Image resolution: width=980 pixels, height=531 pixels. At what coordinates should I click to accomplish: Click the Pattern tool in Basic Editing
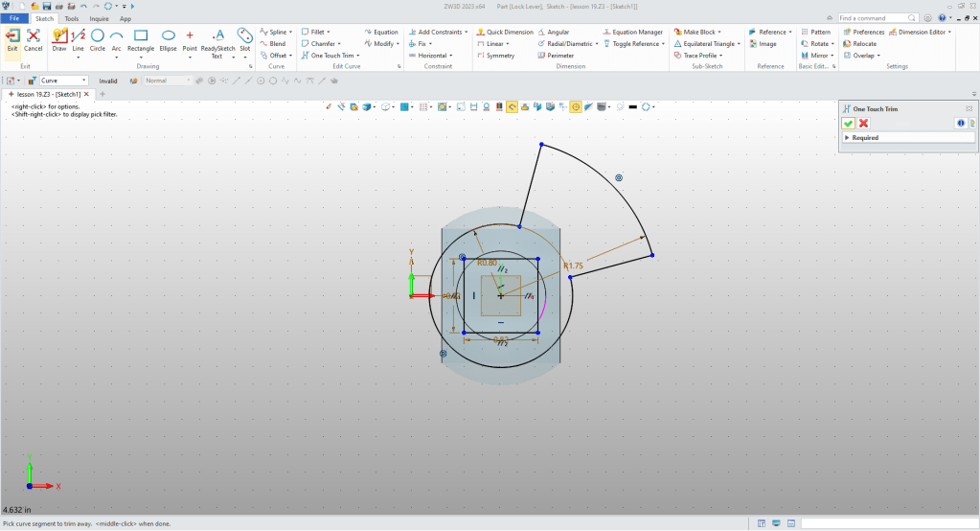(x=815, y=32)
